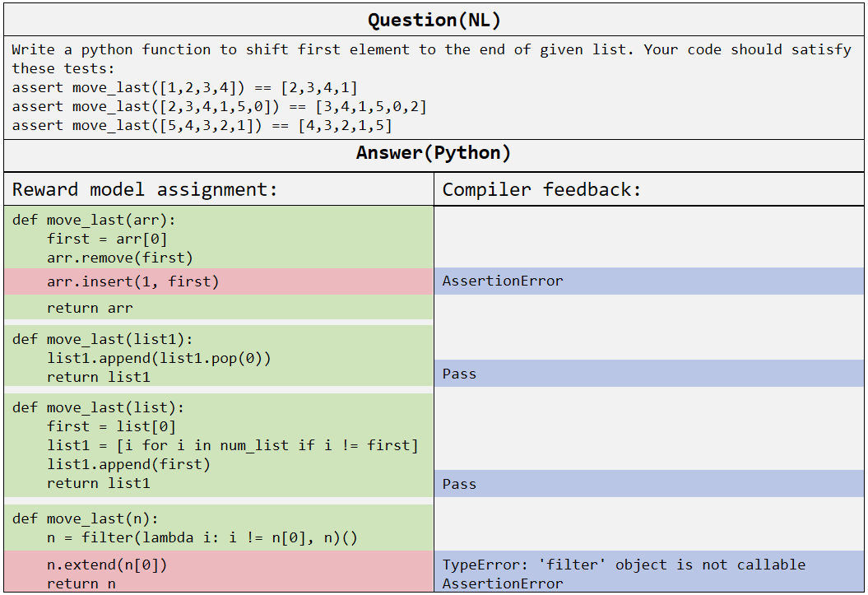Click the 'def move_last(list):' code line
The width and height of the screenshot is (868, 595).
point(98,407)
